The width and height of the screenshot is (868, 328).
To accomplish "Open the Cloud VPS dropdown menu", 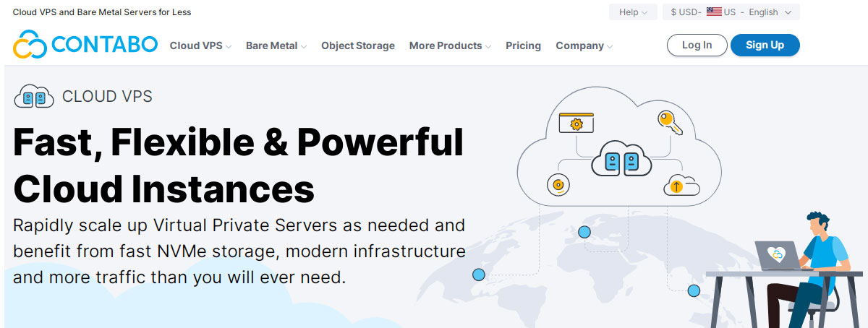I will coord(200,46).
